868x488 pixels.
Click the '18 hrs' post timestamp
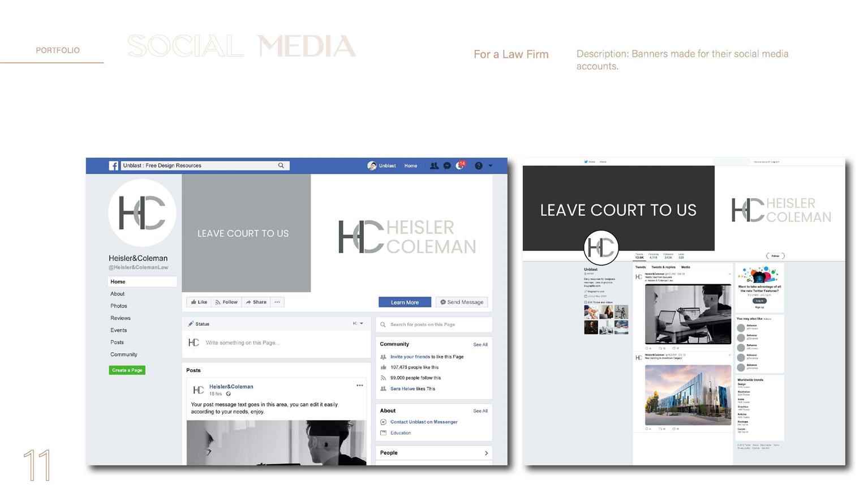tap(216, 394)
